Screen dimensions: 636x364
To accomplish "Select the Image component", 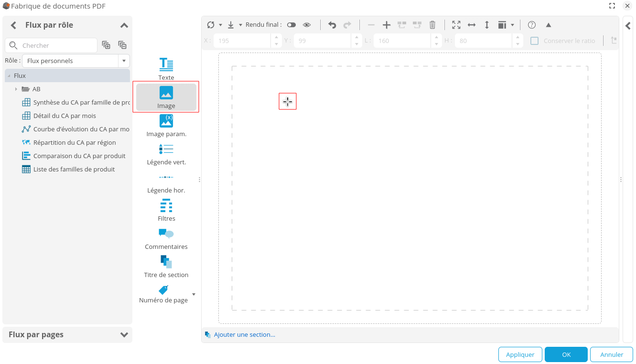I will 166,97.
